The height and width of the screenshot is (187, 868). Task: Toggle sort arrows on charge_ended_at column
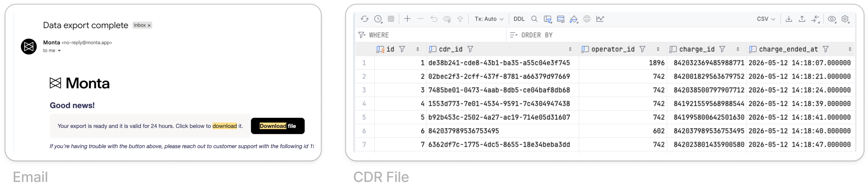[x=850, y=49]
